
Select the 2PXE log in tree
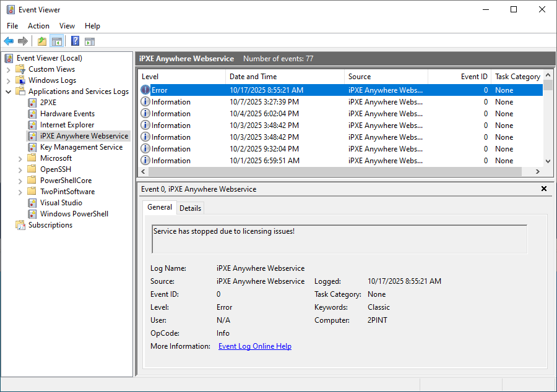tap(48, 103)
